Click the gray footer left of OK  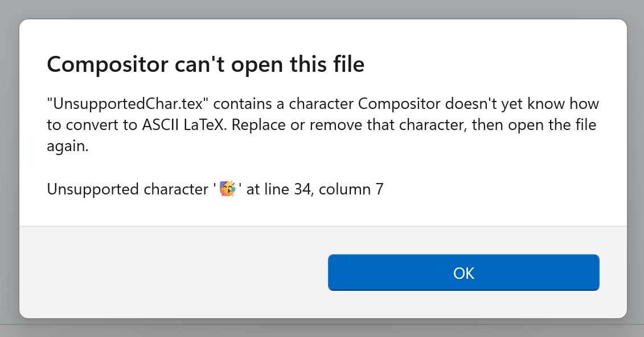pyautogui.click(x=171, y=273)
